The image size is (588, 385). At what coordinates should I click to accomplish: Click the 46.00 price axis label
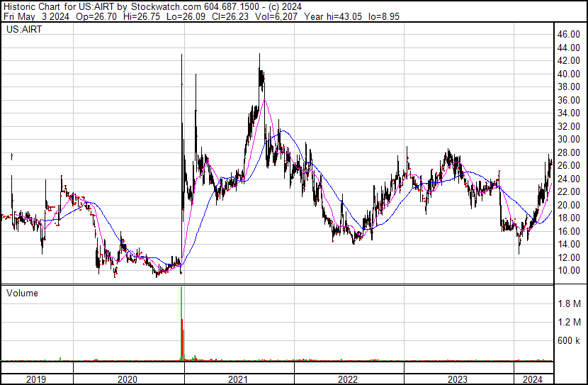568,35
